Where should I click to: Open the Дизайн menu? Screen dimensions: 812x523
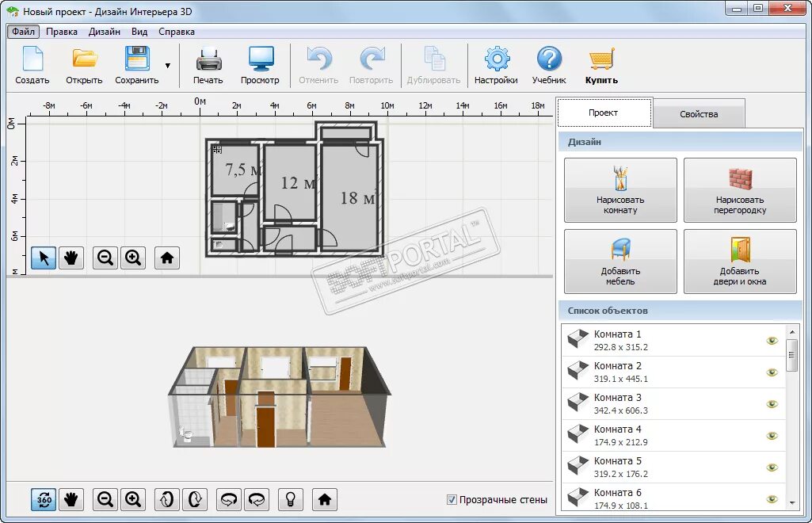pos(104,32)
